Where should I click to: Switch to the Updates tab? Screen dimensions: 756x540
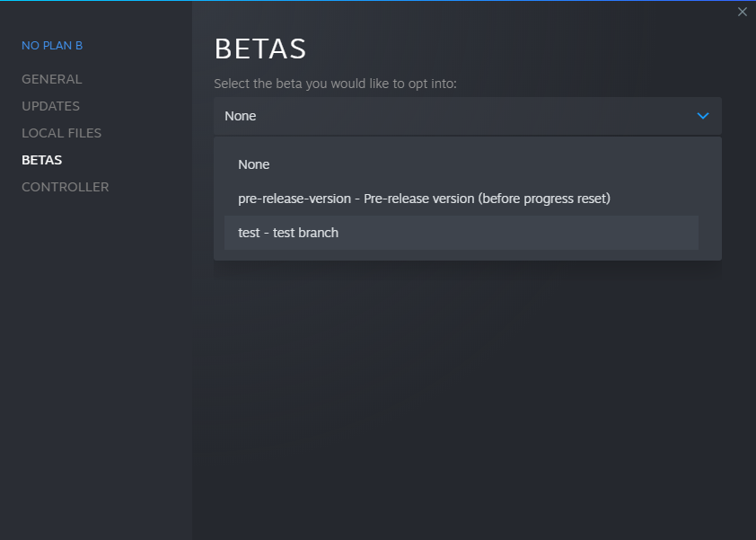(50, 106)
